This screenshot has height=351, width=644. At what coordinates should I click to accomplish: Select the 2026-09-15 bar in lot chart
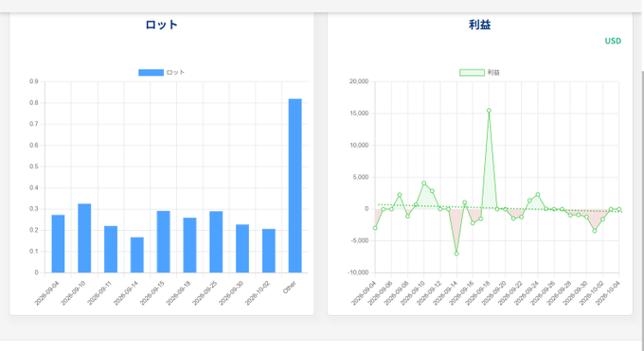(163, 242)
